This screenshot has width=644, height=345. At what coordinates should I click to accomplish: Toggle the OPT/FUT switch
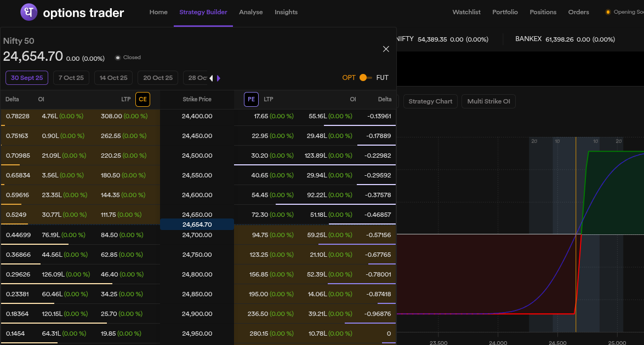(365, 78)
